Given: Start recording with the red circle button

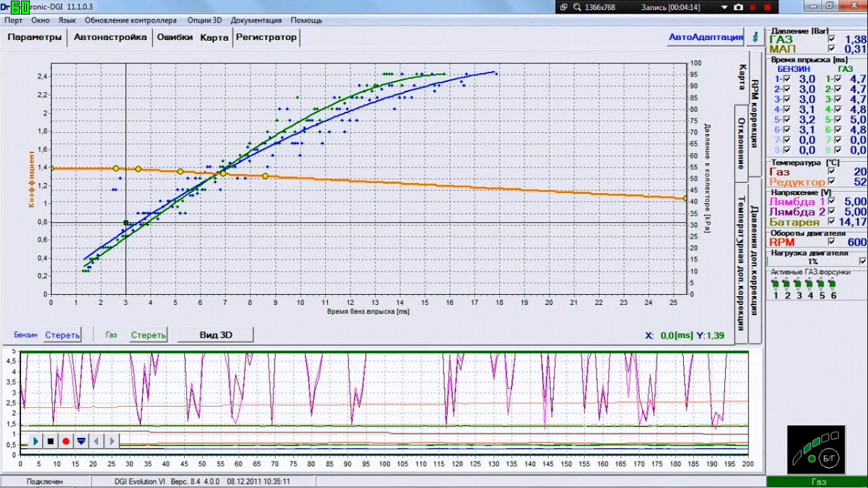Looking at the screenshot, I should (x=65, y=440).
